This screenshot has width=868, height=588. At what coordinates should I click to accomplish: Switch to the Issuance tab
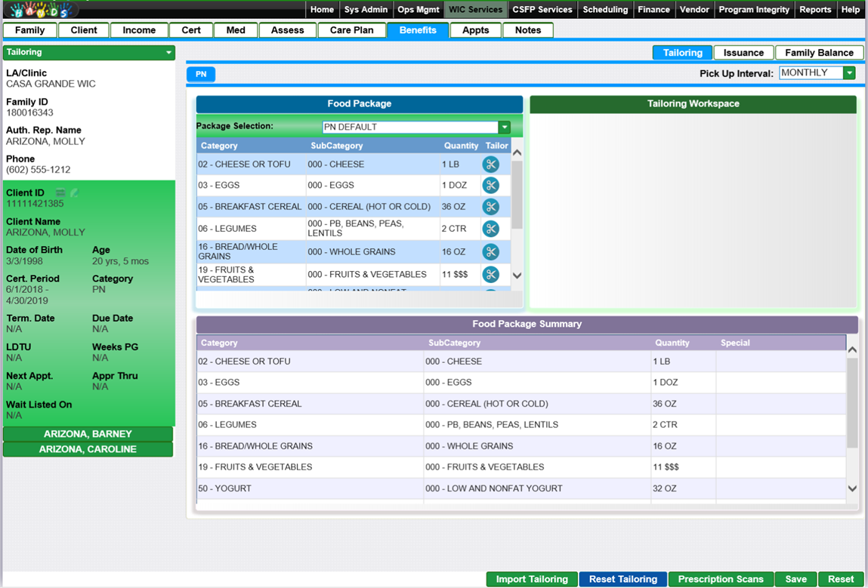click(x=743, y=53)
